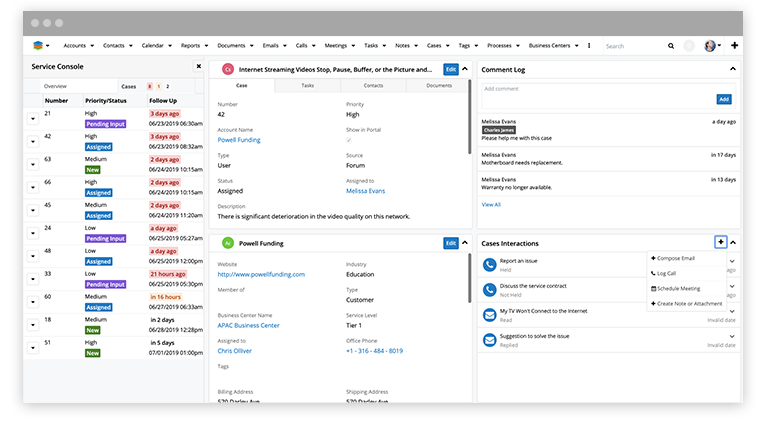Screen dimensions: 768x427
Task: Select Log Call from the menu
Action: tap(666, 273)
